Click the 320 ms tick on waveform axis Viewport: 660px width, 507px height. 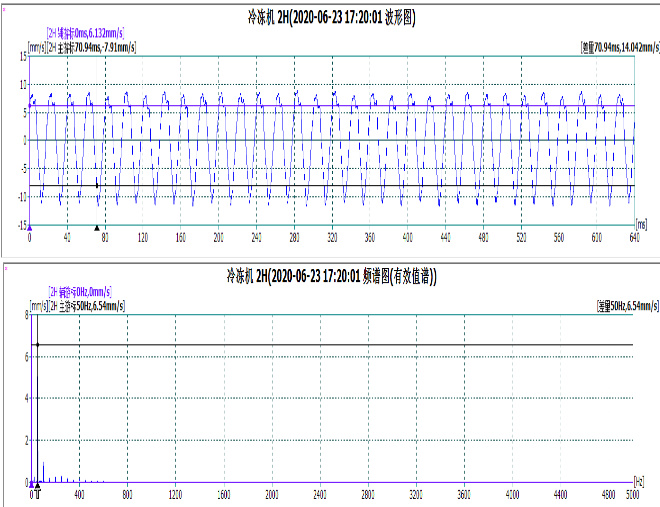(x=331, y=238)
